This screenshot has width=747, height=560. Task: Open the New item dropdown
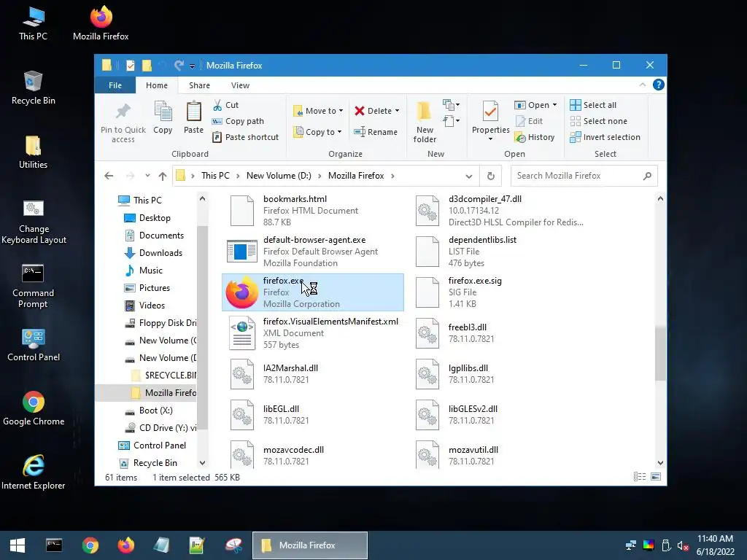tap(451, 105)
